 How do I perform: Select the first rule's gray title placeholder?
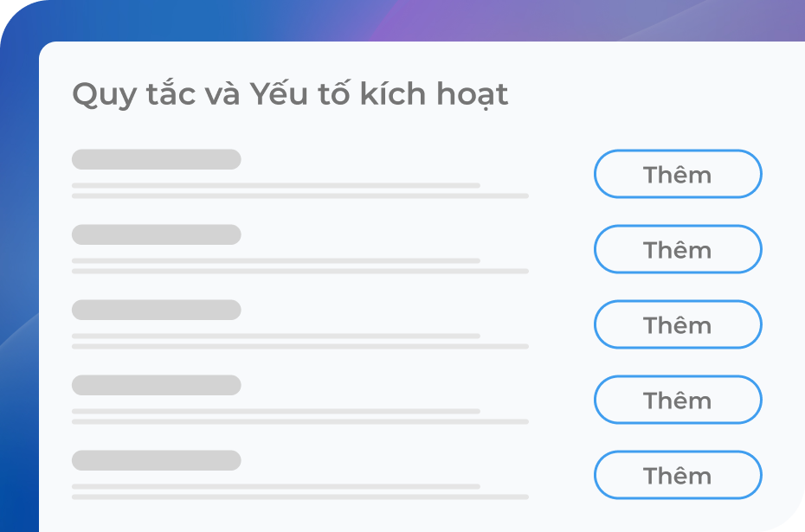[x=156, y=159]
